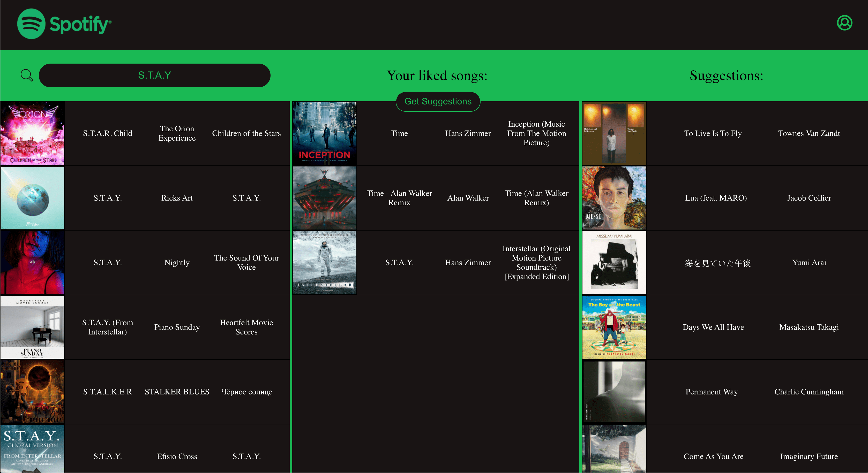Select the Nightly album cover thumbnail
The image size is (868, 473).
point(32,263)
